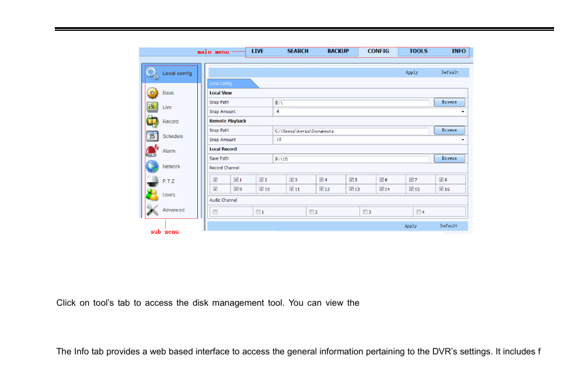Open the SEARCH tab
The height and width of the screenshot is (392, 588).
[x=298, y=51]
